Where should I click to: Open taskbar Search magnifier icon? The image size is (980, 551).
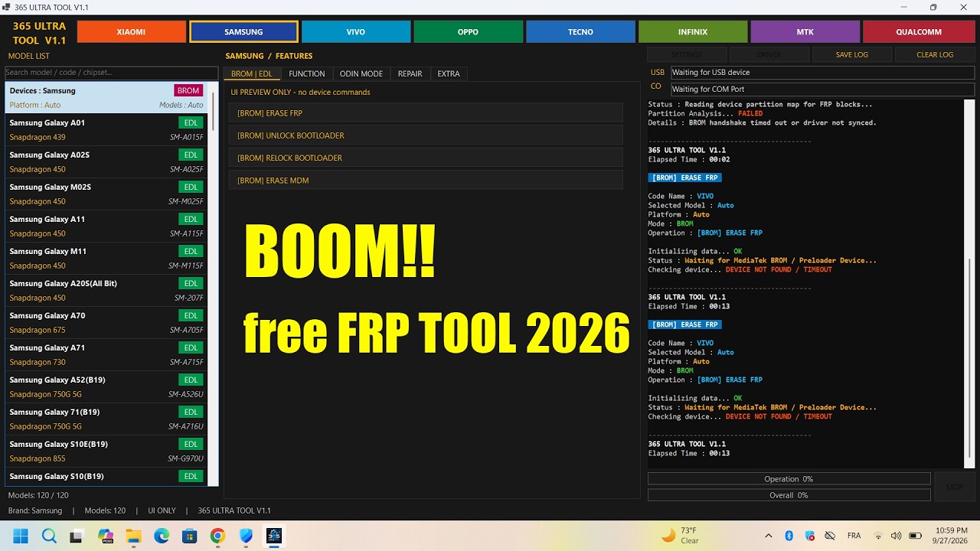[x=49, y=536]
